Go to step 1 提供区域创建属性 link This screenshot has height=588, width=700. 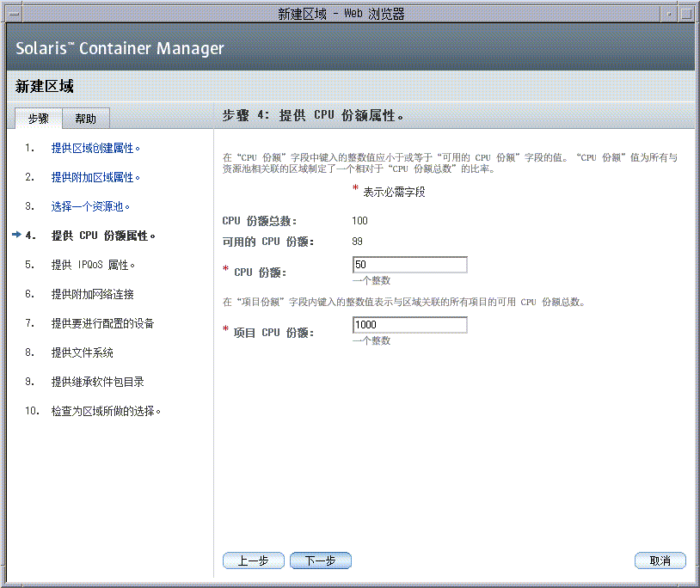(x=95, y=148)
